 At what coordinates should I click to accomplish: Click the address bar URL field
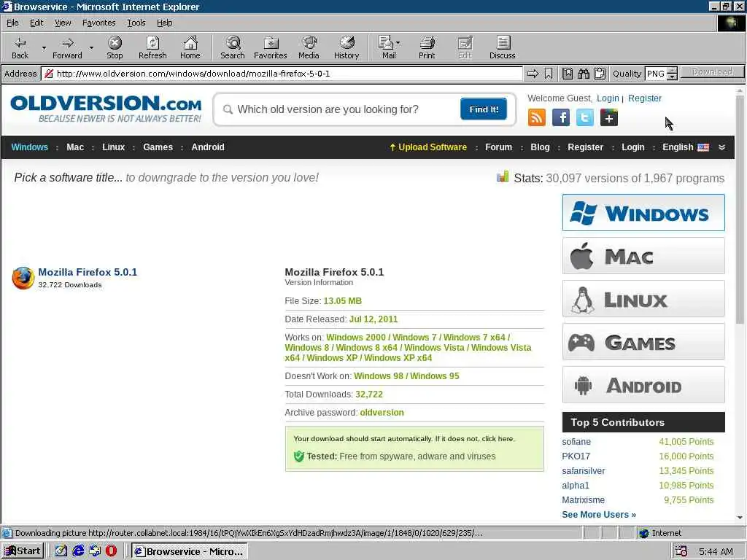[x=282, y=74]
